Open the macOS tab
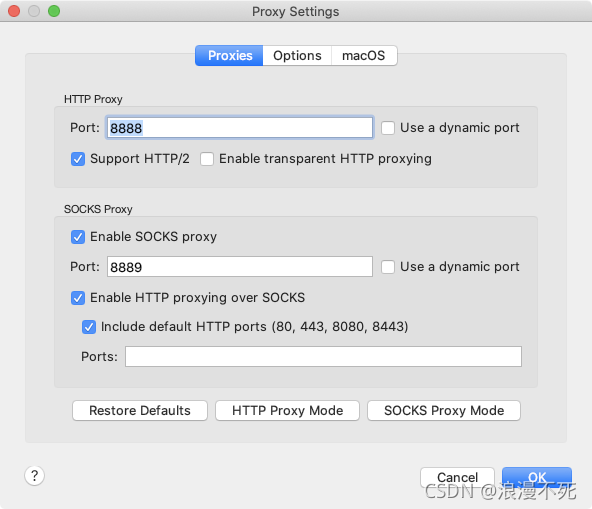 364,56
